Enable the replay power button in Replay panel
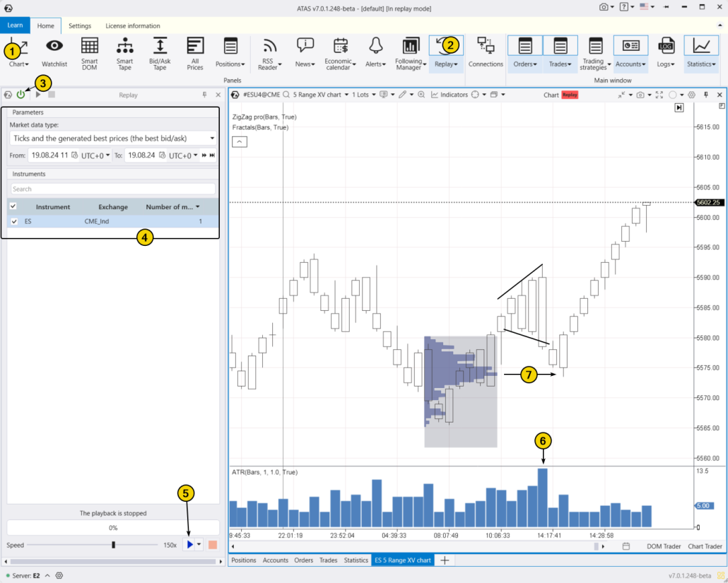The image size is (728, 583). 20,94
